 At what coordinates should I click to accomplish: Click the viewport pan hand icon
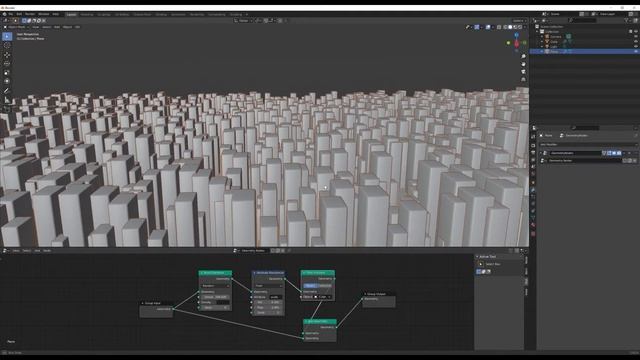(523, 64)
